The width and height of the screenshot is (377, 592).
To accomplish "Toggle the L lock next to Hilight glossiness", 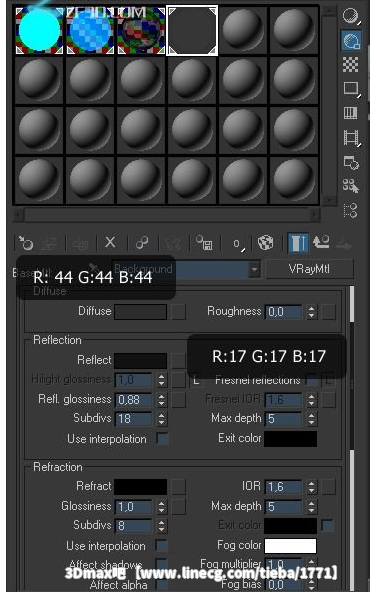I will pos(196,380).
